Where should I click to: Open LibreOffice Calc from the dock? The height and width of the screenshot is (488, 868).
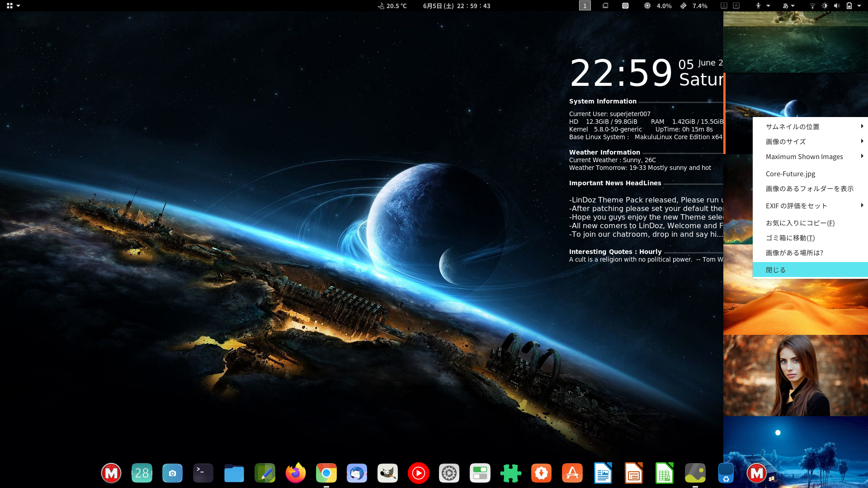pyautogui.click(x=664, y=473)
